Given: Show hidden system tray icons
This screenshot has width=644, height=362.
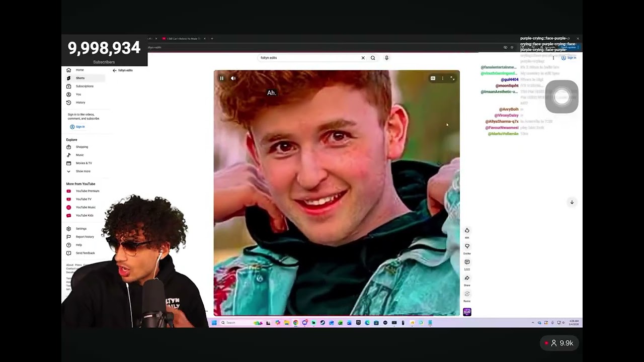Looking at the screenshot, I should click(533, 323).
